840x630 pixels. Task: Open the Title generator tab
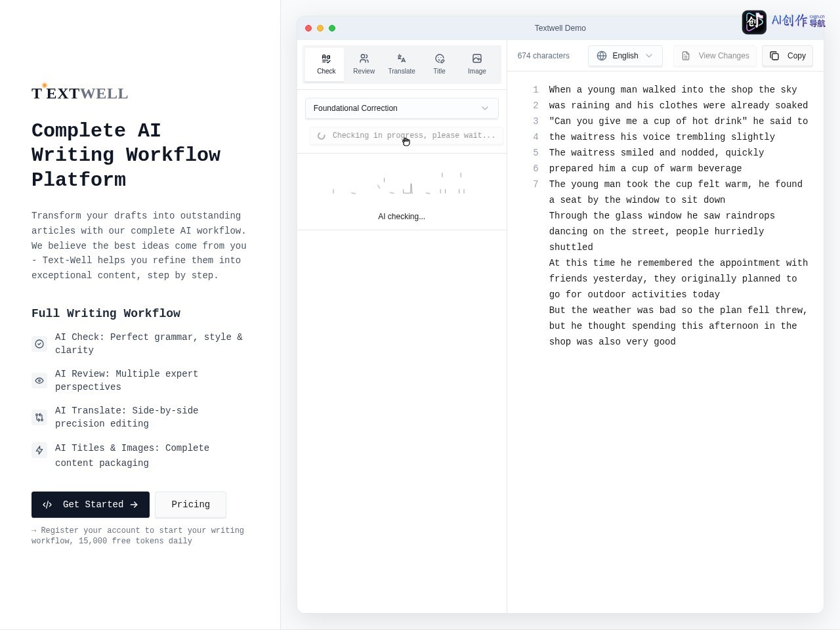(x=439, y=64)
